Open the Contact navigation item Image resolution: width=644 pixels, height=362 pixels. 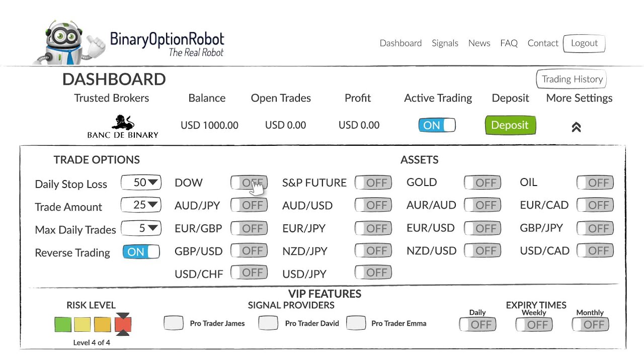click(543, 43)
